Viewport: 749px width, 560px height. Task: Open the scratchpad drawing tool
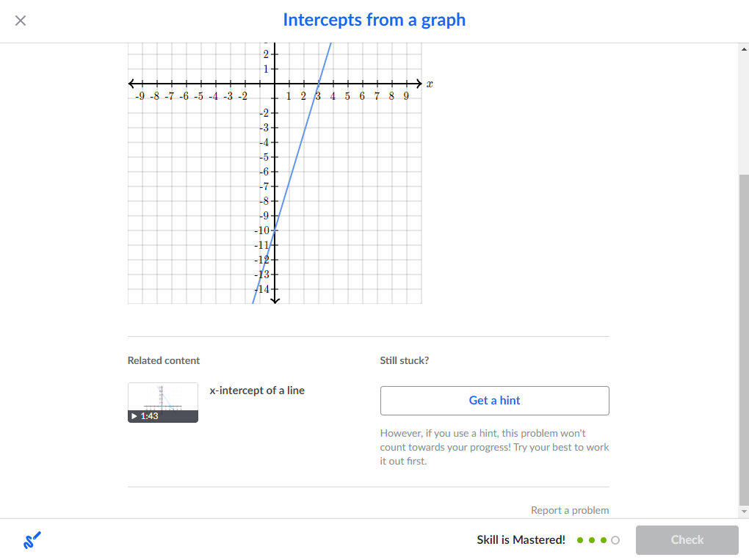[32, 540]
